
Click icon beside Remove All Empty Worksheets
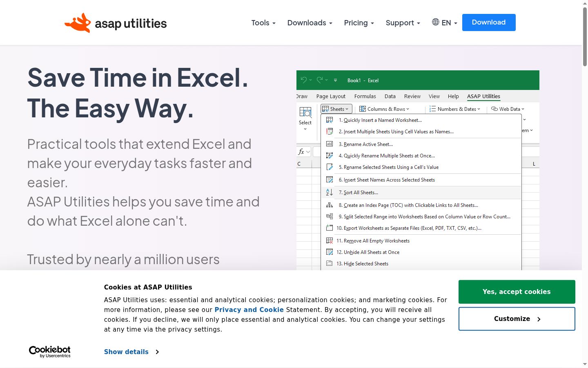[330, 241]
